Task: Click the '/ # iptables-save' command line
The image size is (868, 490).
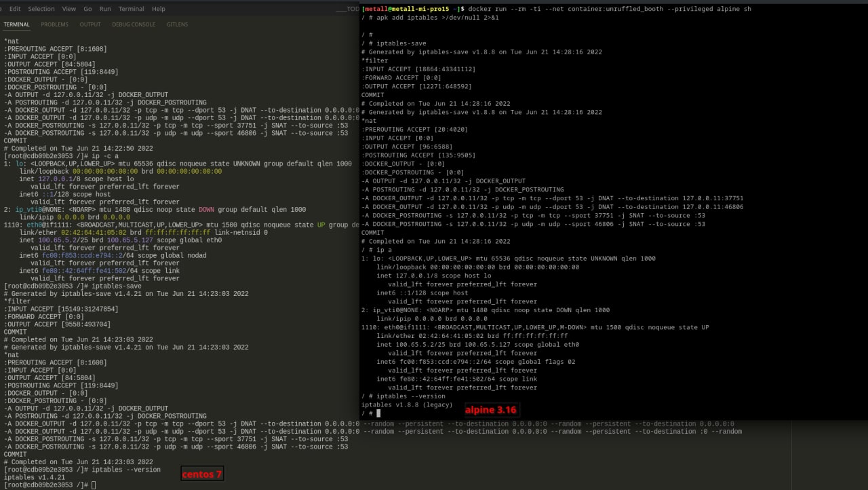Action: tap(394, 43)
